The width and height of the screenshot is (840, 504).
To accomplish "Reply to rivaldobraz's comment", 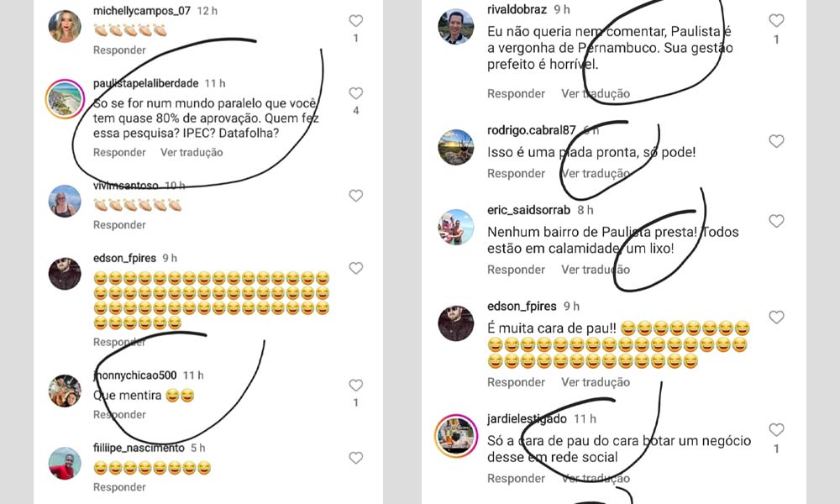I will (x=516, y=94).
